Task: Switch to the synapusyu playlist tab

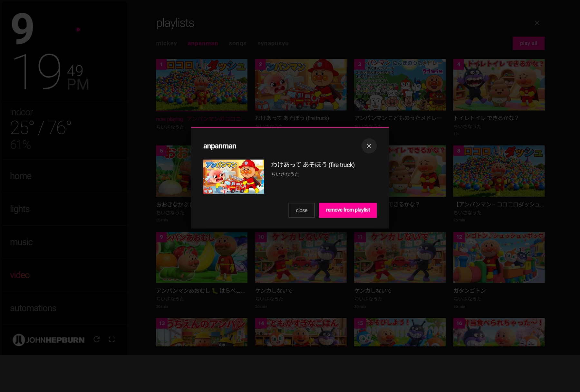Action: pos(273,43)
